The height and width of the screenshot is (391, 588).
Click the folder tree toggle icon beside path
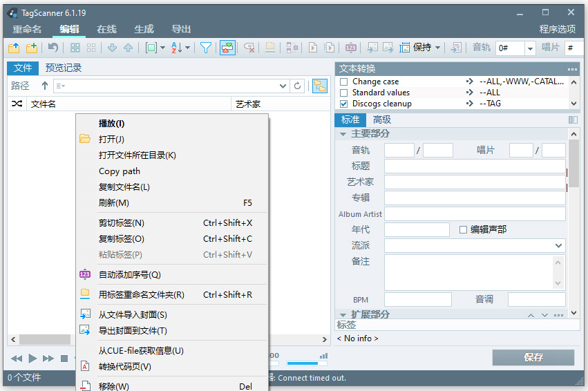[x=320, y=86]
